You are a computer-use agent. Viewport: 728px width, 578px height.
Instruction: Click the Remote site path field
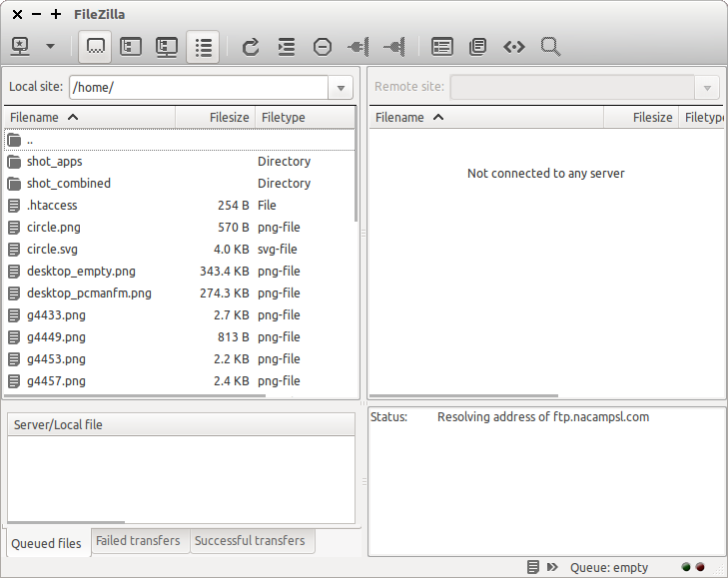click(x=572, y=87)
